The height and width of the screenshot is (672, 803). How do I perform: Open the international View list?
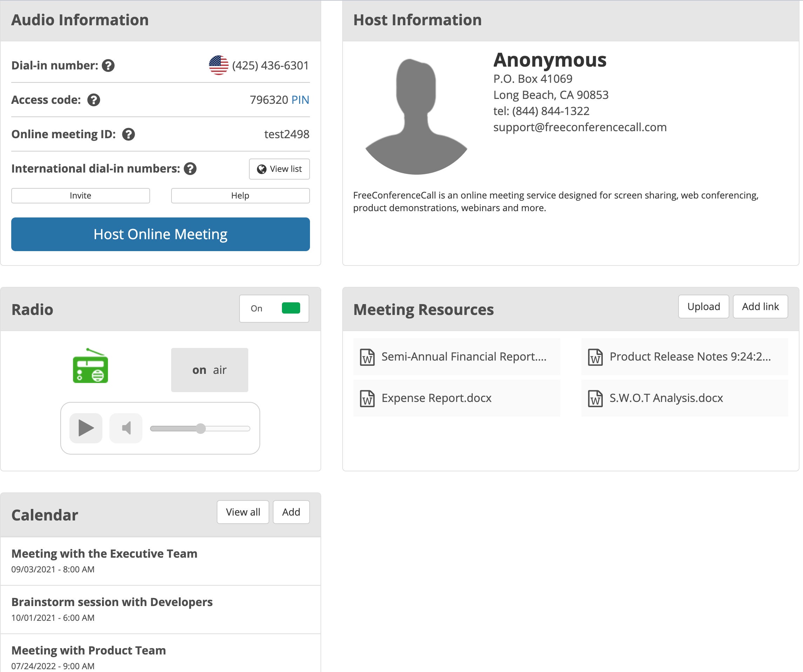coord(279,169)
